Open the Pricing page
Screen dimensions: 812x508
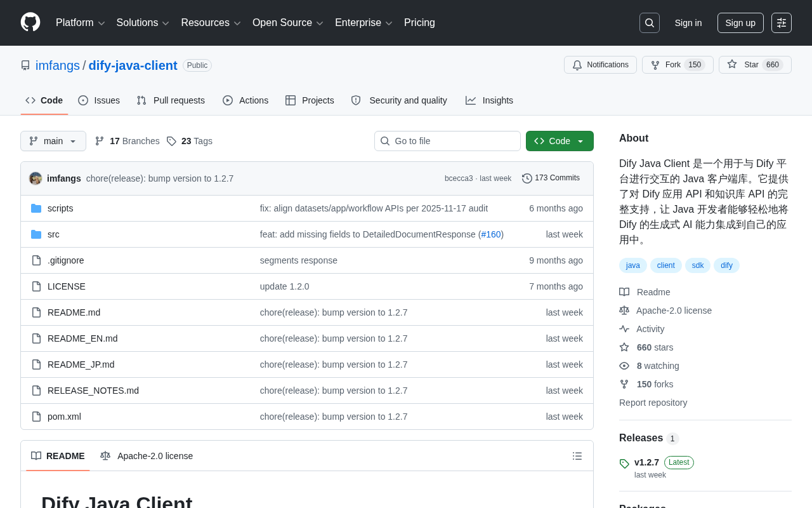[419, 23]
